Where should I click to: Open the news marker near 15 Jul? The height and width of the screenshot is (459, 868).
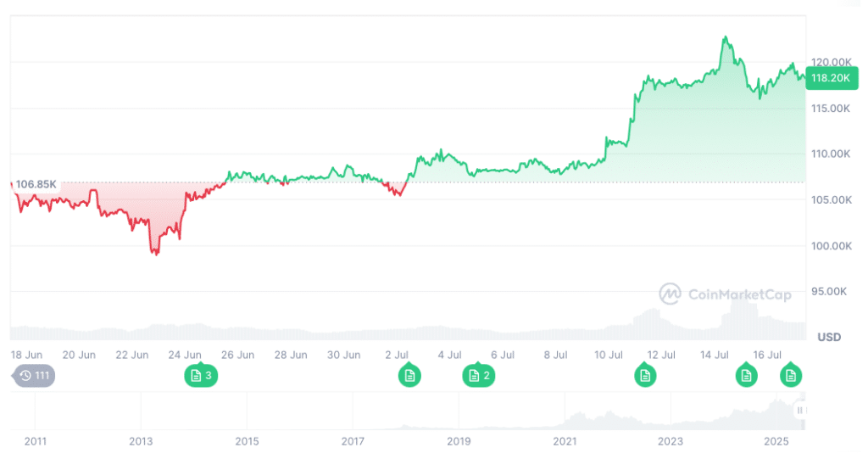(746, 375)
